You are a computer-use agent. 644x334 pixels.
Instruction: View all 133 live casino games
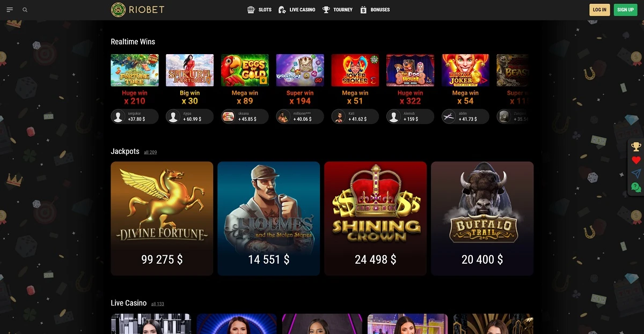[158, 304]
